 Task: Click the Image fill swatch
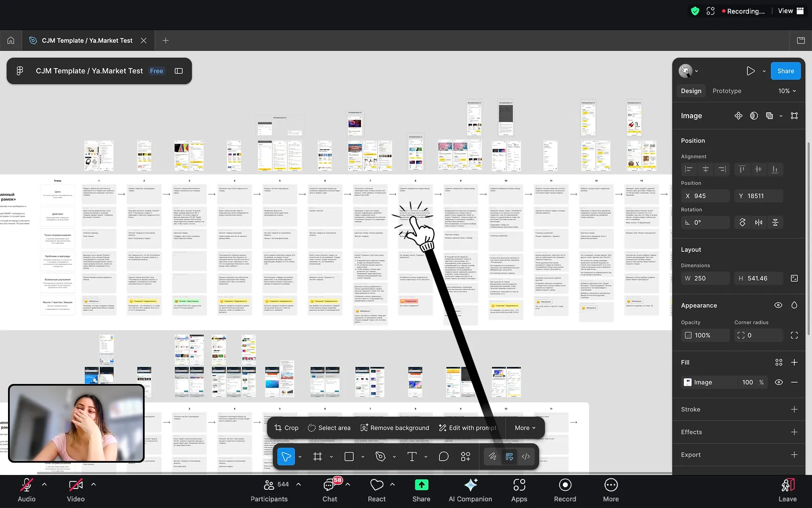click(x=688, y=382)
